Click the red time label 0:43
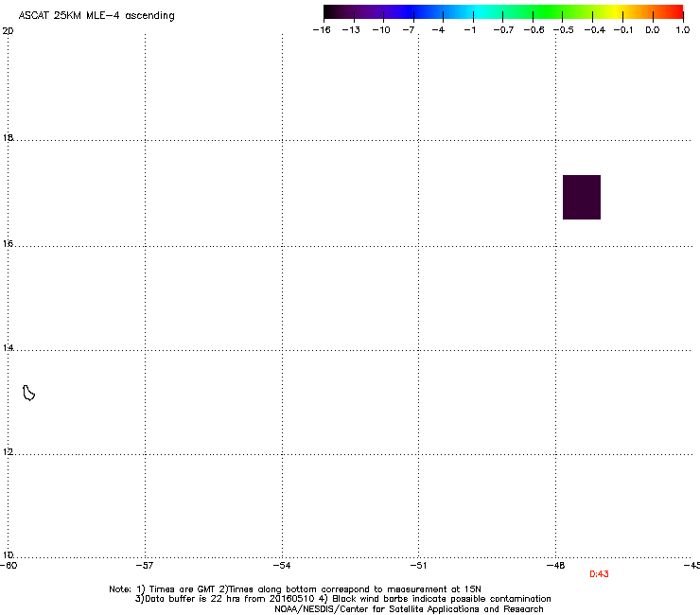Viewport: 700px width, 615px height. coord(599,574)
